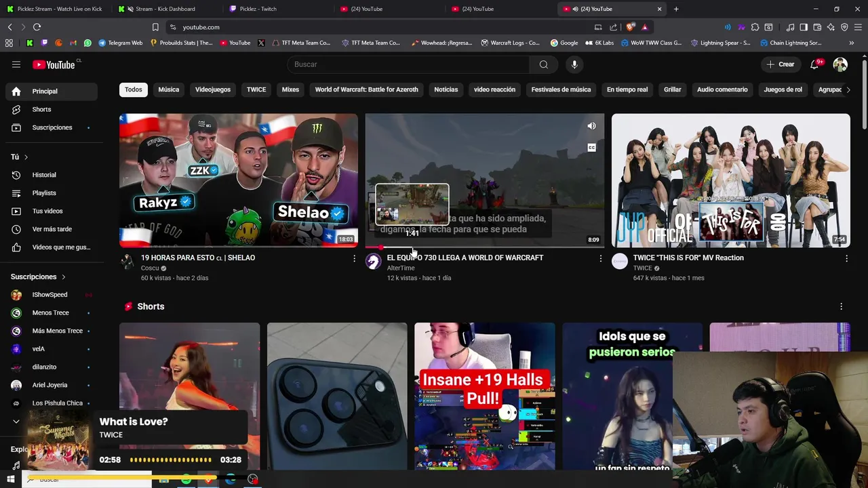This screenshot has width=868, height=488.
Task: Open the X bookmark icon
Action: coord(261,43)
